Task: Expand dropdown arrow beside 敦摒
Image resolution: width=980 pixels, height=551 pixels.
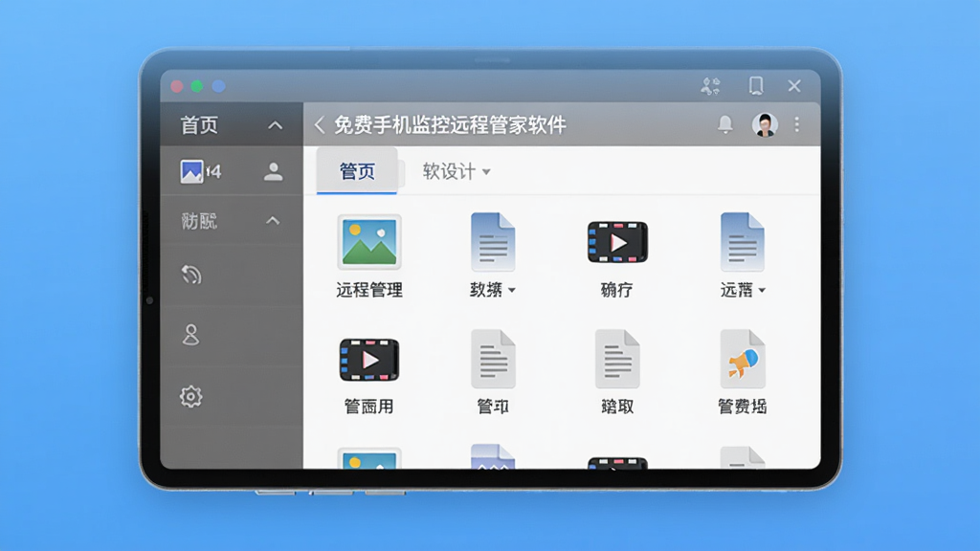Action: (x=512, y=290)
